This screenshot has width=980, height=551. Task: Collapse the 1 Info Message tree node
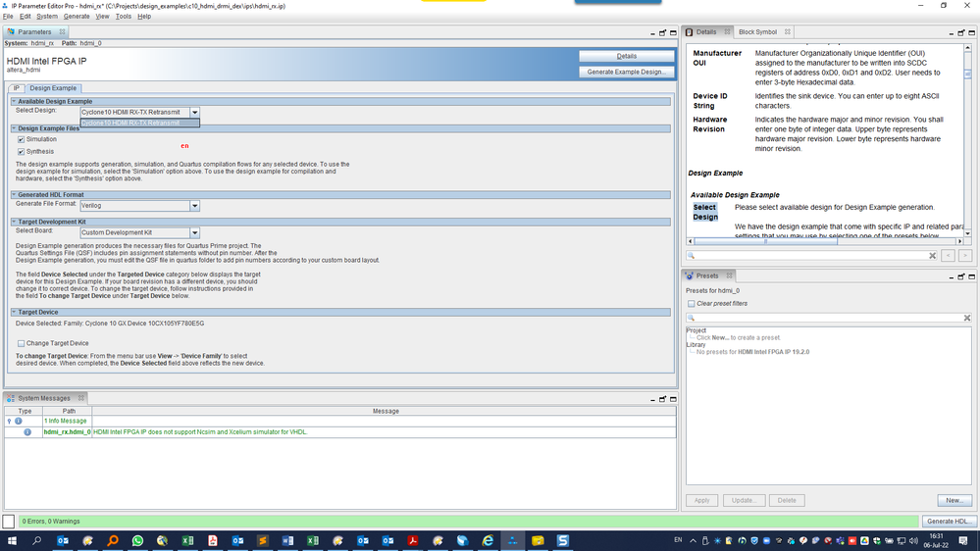(9, 421)
